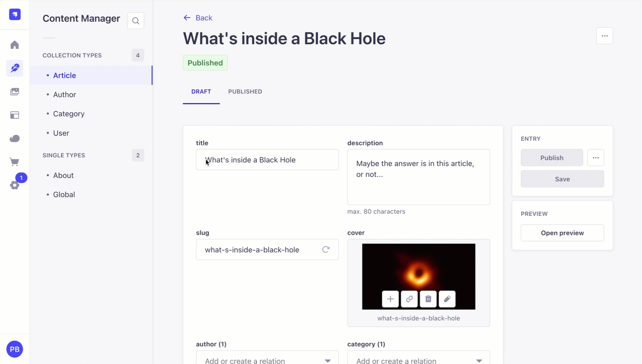
Task: Switch to the PUBLISHED tab
Action: point(245,91)
